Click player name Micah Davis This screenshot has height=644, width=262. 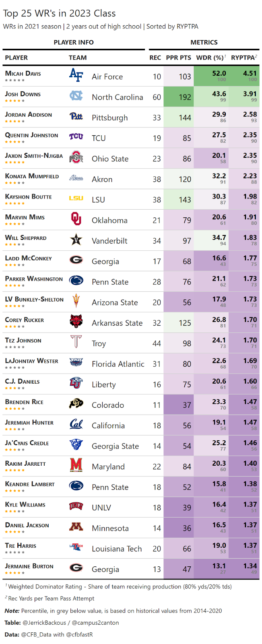tap(23, 73)
